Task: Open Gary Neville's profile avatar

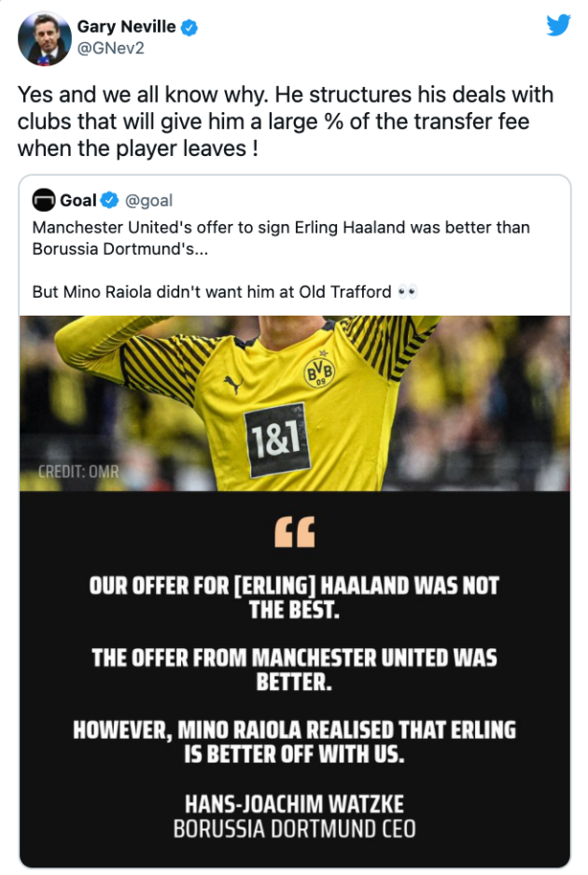Action: (x=43, y=37)
